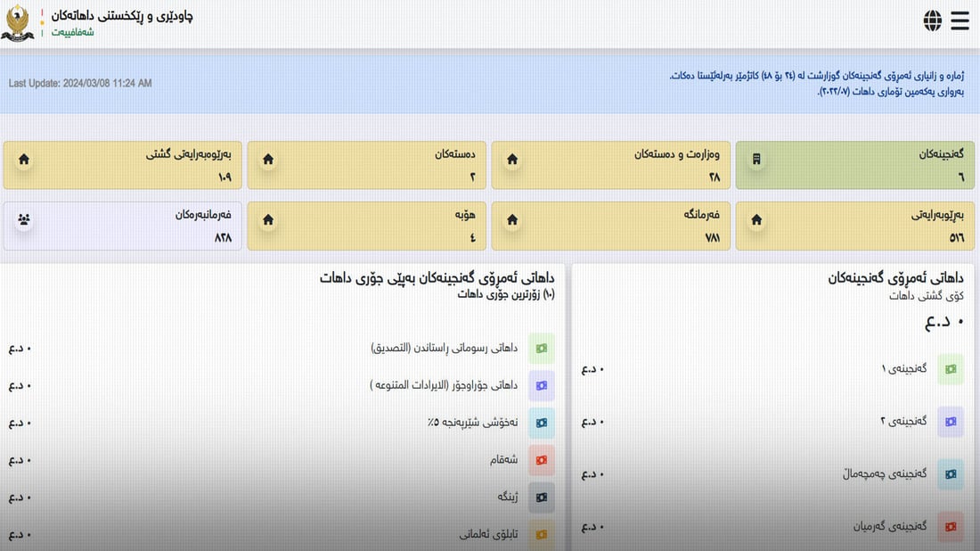
Task: Click the home icon on the فەرمانگە card
Action: [511, 219]
